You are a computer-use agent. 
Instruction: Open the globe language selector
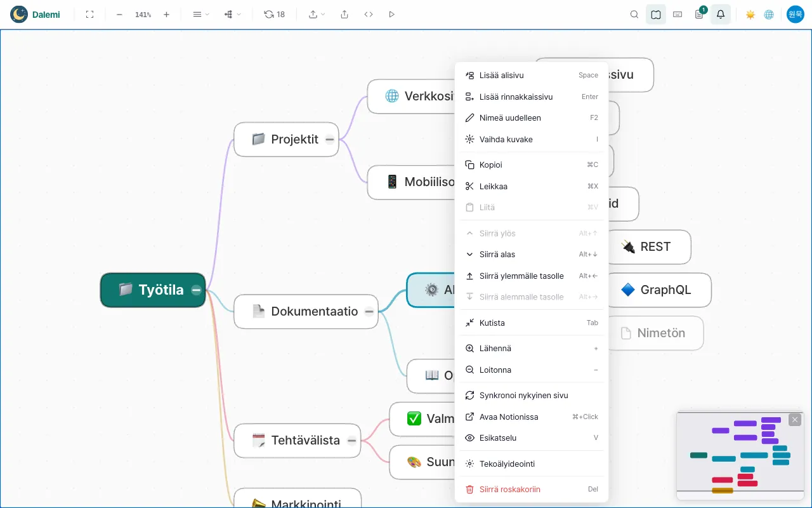coord(769,14)
